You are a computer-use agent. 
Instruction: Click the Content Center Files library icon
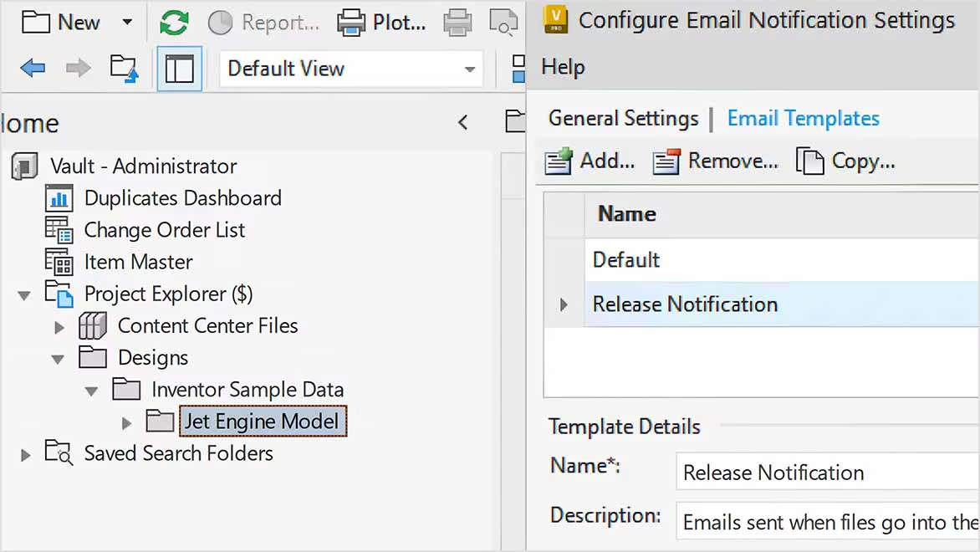point(93,325)
